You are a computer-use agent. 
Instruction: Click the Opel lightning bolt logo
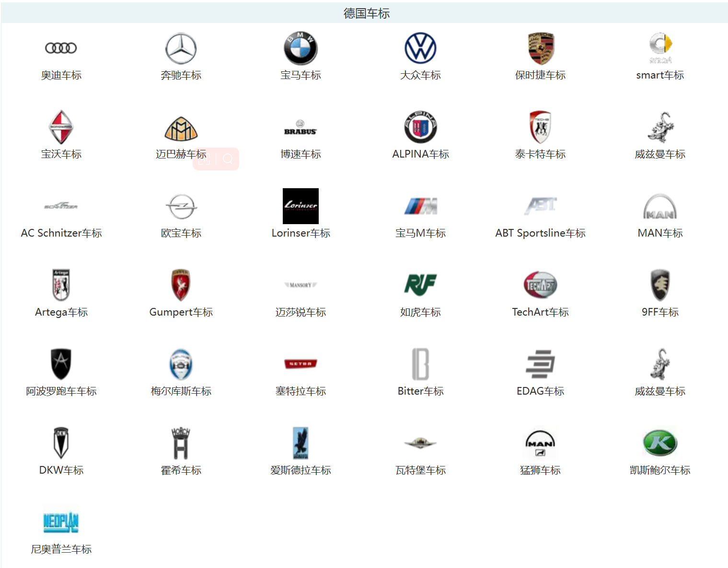(x=181, y=206)
